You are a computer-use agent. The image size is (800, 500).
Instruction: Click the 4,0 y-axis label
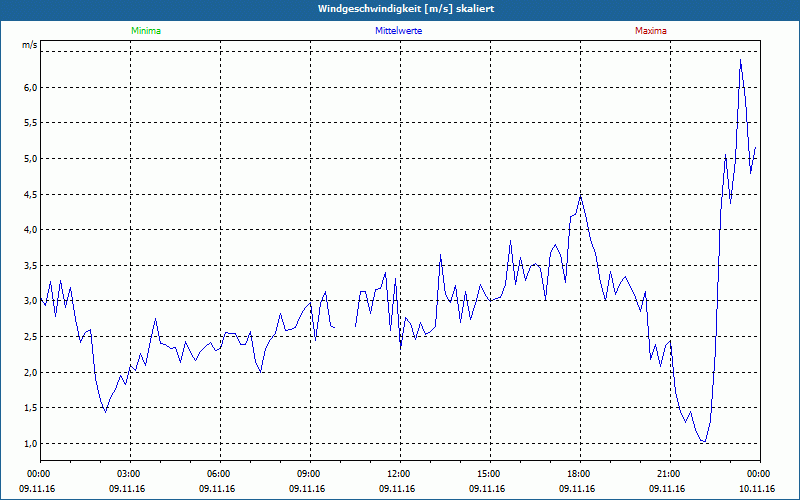click(31, 230)
